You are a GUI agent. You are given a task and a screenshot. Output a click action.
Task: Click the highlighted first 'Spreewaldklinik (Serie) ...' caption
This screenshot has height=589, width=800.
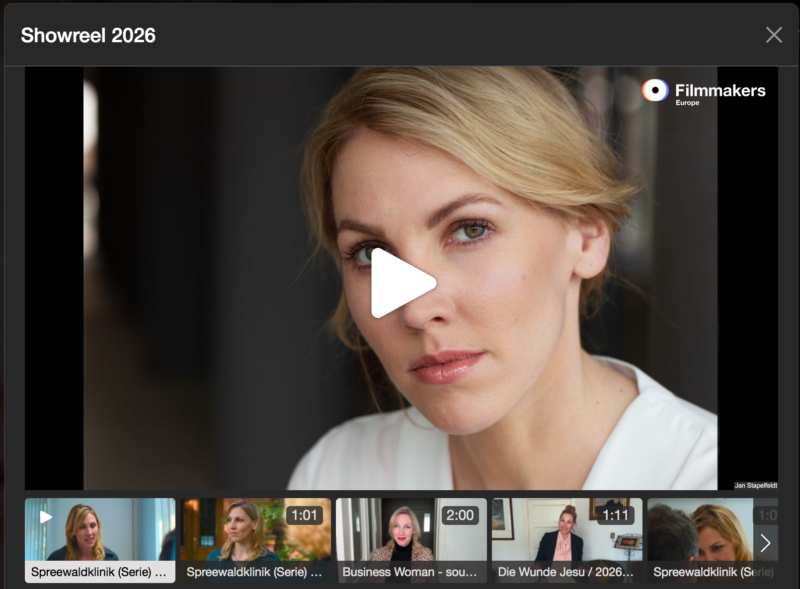click(98, 572)
